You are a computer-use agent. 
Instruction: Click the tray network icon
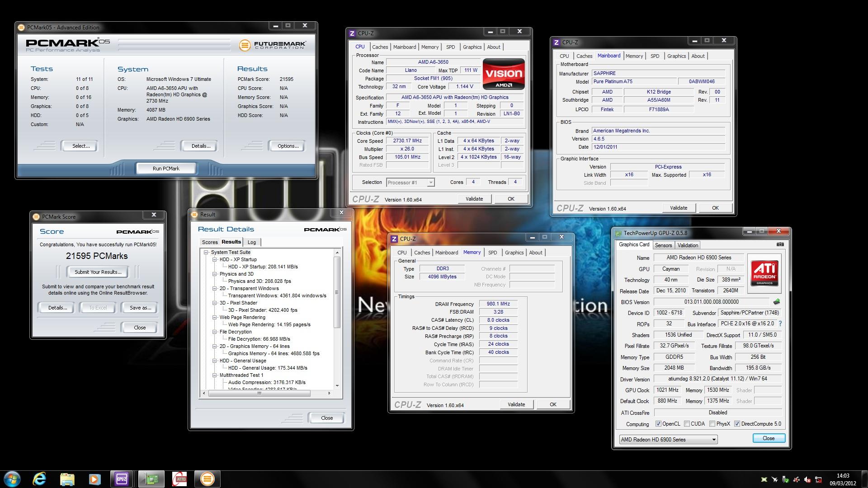tap(818, 479)
